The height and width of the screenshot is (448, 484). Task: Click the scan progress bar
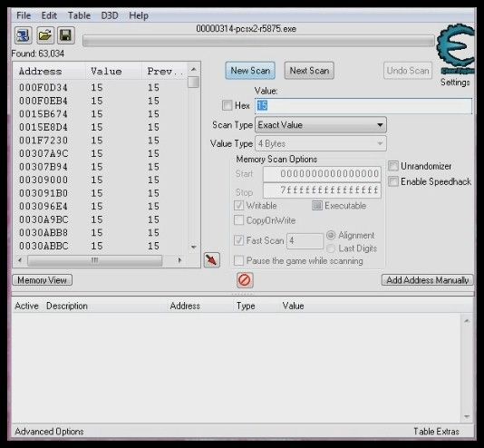coord(258,41)
